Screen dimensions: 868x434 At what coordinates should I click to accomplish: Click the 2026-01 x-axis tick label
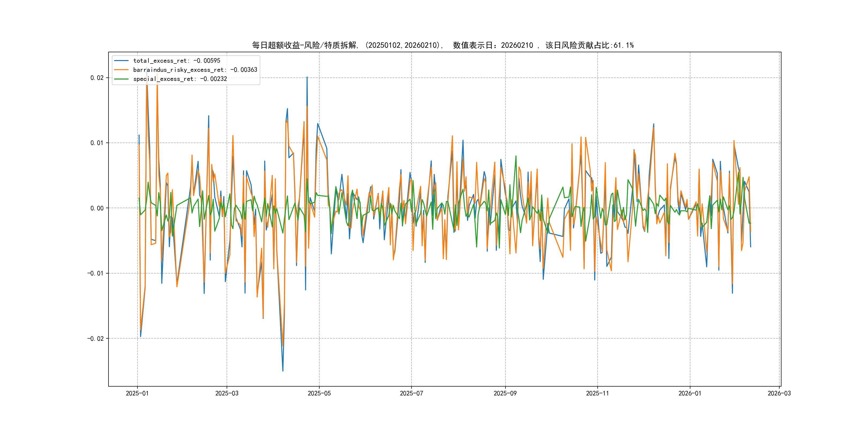pyautogui.click(x=690, y=393)
